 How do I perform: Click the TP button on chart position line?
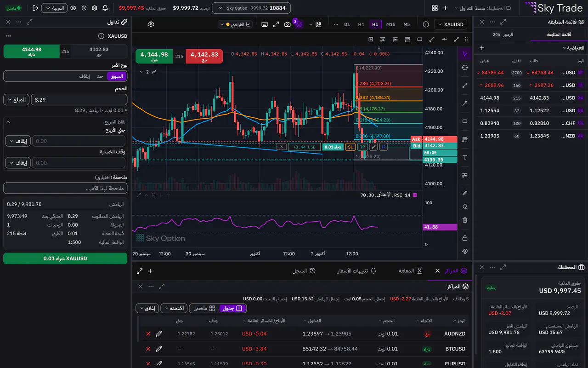tap(362, 147)
